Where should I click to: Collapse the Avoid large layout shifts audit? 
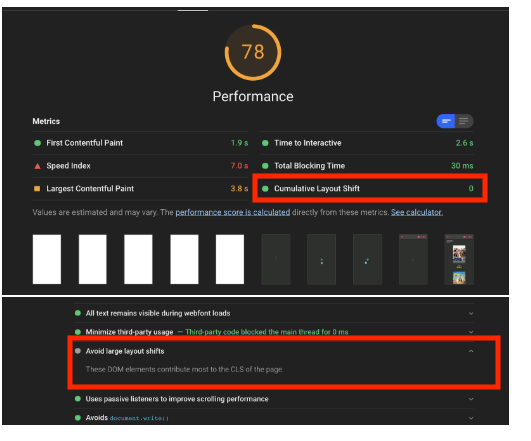coord(471,351)
